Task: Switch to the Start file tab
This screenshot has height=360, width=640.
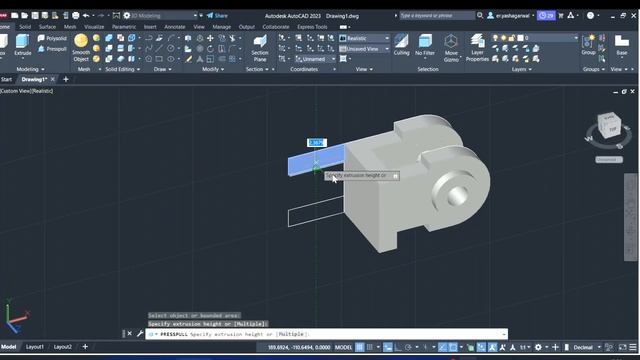Action: click(7, 79)
